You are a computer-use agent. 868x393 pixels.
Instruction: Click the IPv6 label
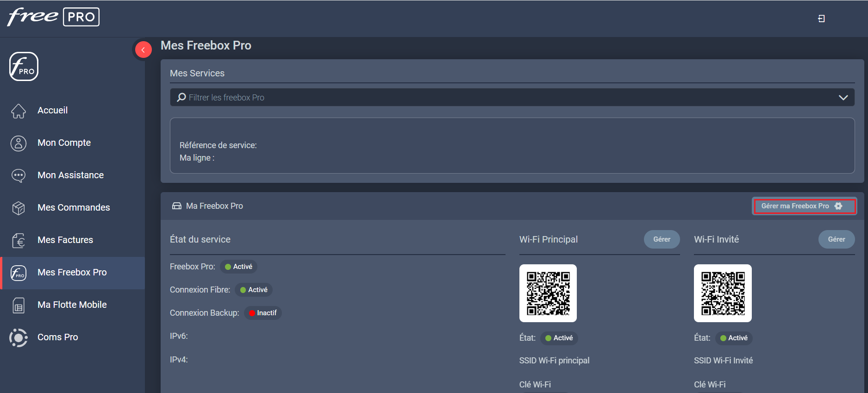[179, 336]
